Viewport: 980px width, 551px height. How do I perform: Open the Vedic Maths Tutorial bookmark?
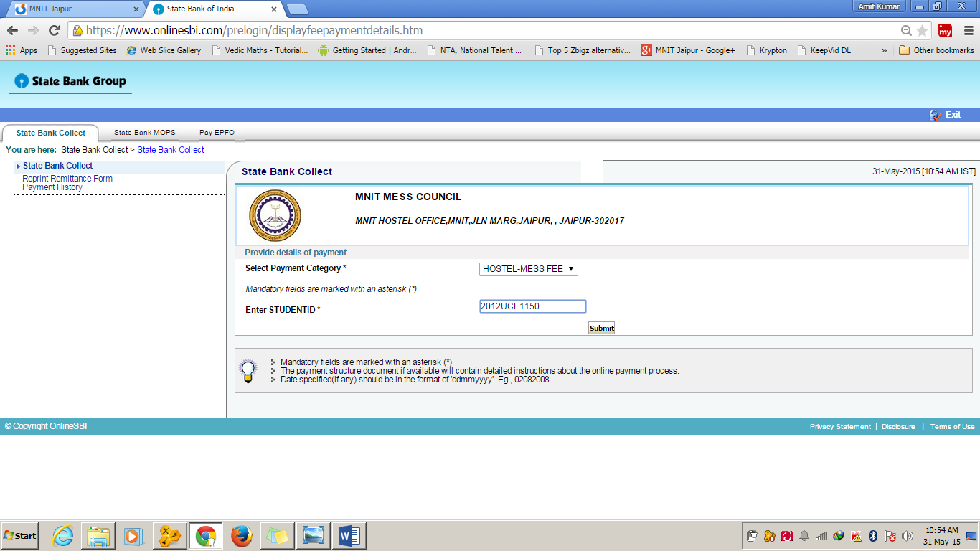tap(259, 50)
